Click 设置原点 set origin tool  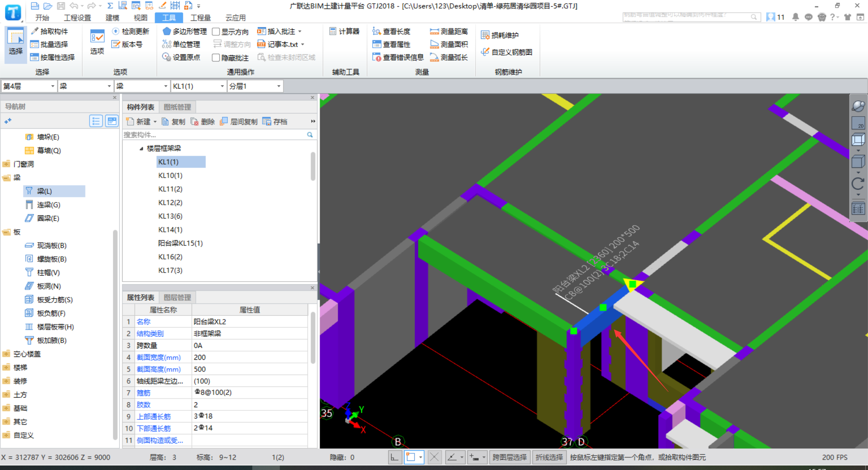click(x=181, y=57)
